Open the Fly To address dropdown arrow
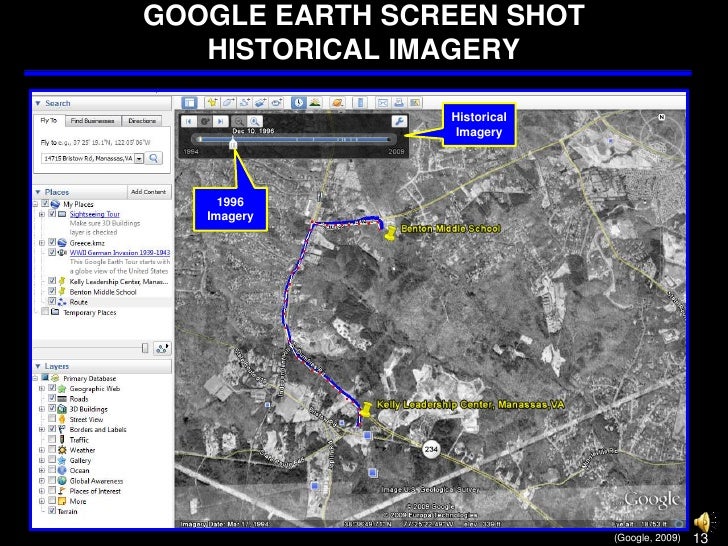Viewport: 728px width, 546px height. 139,159
